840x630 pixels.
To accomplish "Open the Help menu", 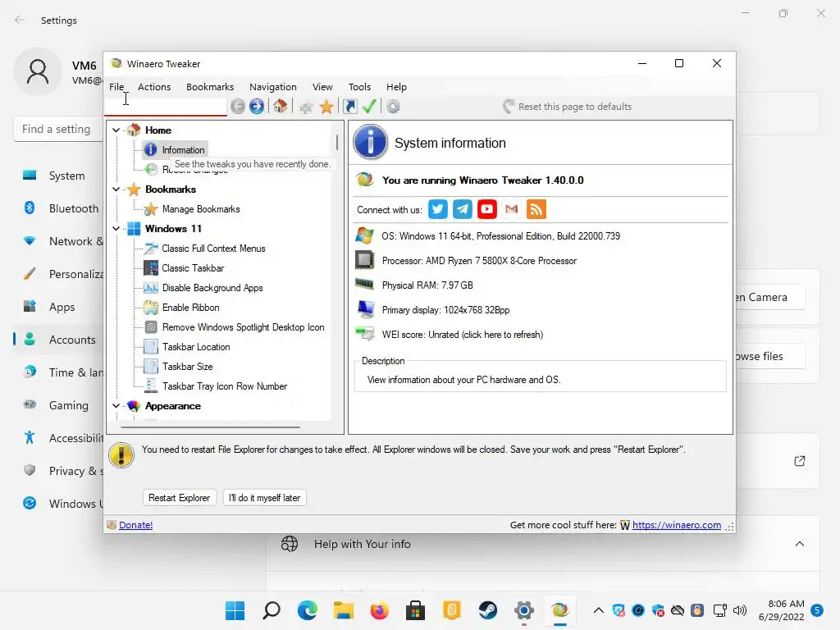I will click(x=396, y=87).
